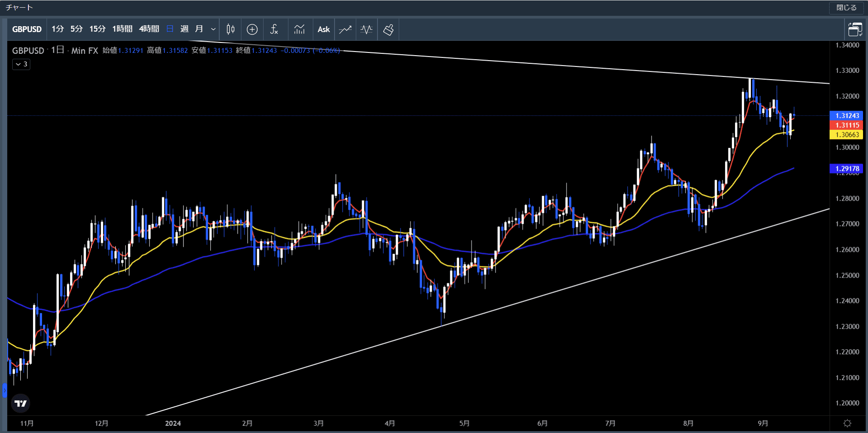Screen dimensions: 868x433
Task: Select the monthly 月 timeframe
Action: point(199,29)
